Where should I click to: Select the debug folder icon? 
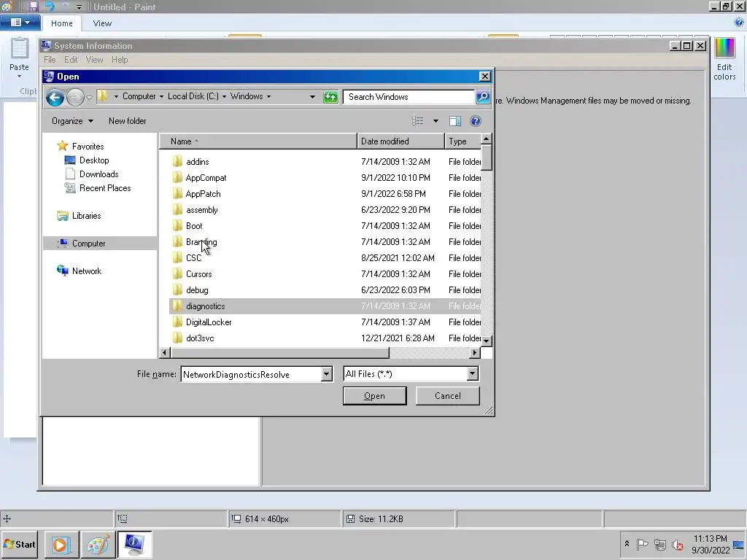coord(177,290)
